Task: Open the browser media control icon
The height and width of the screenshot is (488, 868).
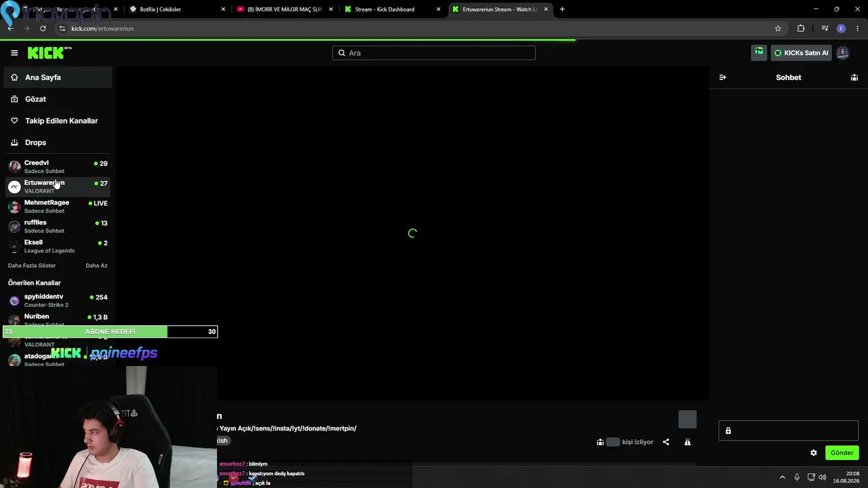Action: [x=825, y=28]
